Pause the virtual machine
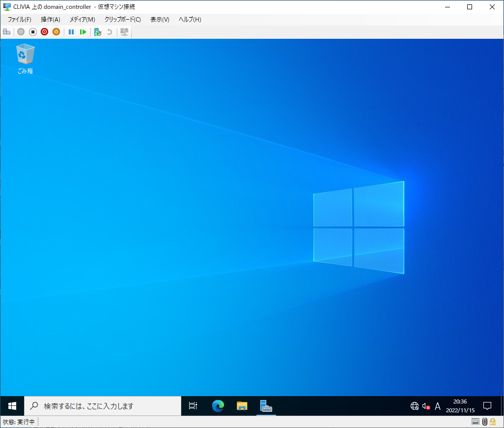 71,32
